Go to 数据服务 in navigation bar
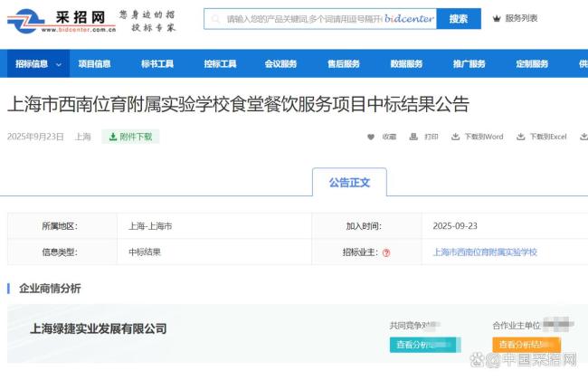 406,64
